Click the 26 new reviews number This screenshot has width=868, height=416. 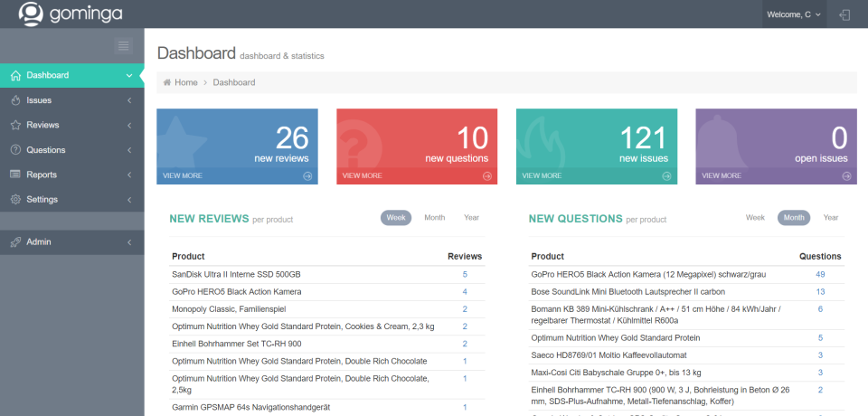pos(292,138)
